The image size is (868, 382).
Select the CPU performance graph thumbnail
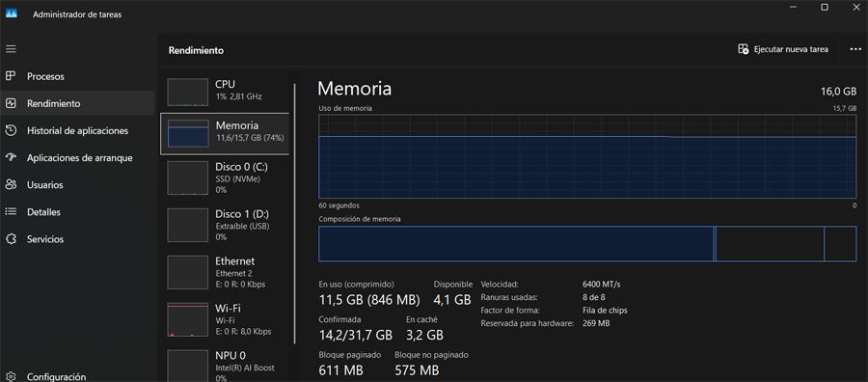click(188, 92)
